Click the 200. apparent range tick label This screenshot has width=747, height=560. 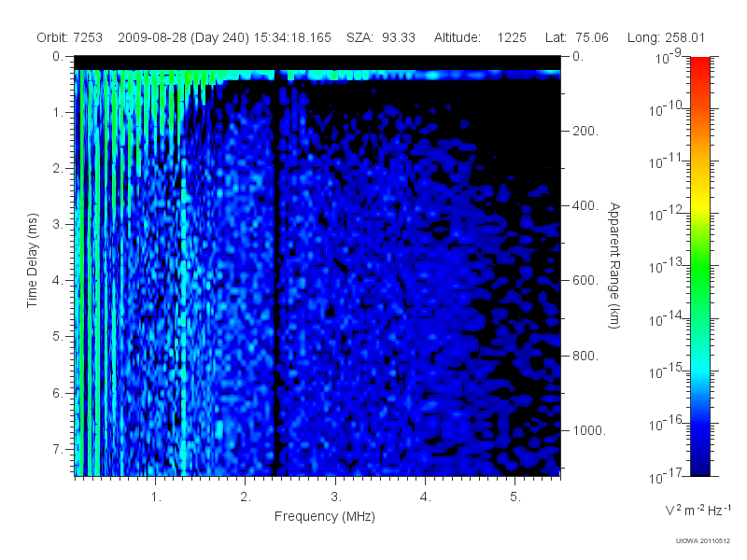point(585,131)
